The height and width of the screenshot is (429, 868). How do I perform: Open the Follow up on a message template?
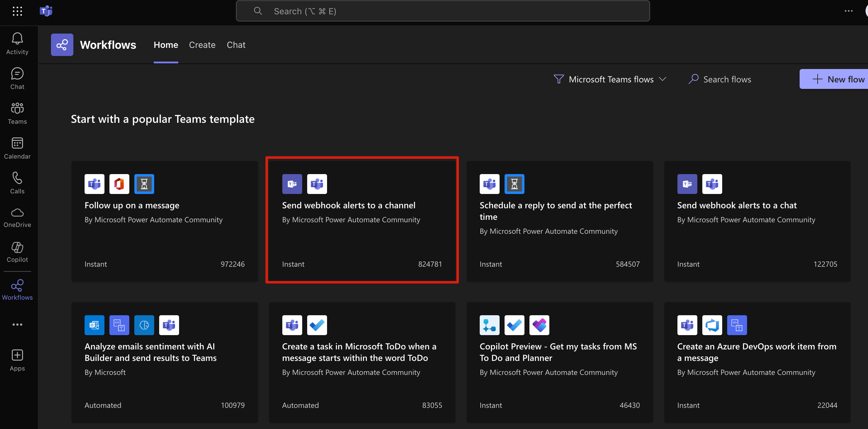coord(165,221)
